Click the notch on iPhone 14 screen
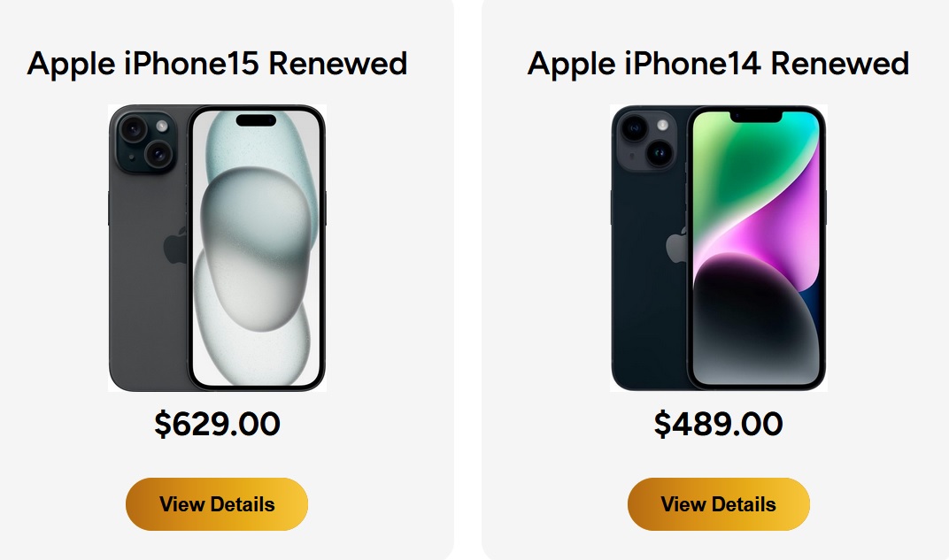 pyautogui.click(x=756, y=116)
